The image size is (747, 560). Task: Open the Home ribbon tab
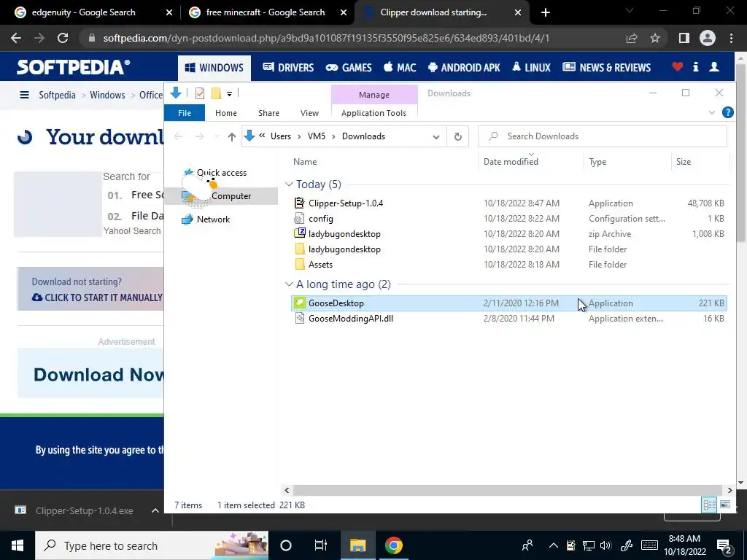[226, 113]
